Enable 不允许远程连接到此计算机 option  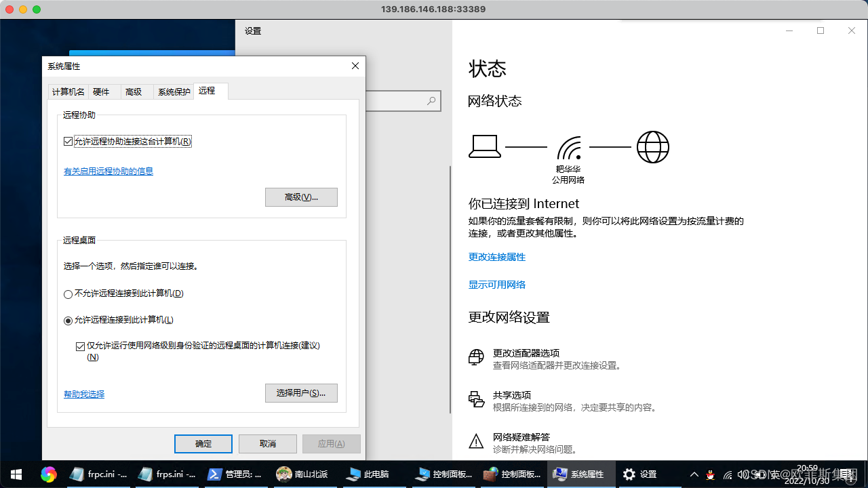68,293
